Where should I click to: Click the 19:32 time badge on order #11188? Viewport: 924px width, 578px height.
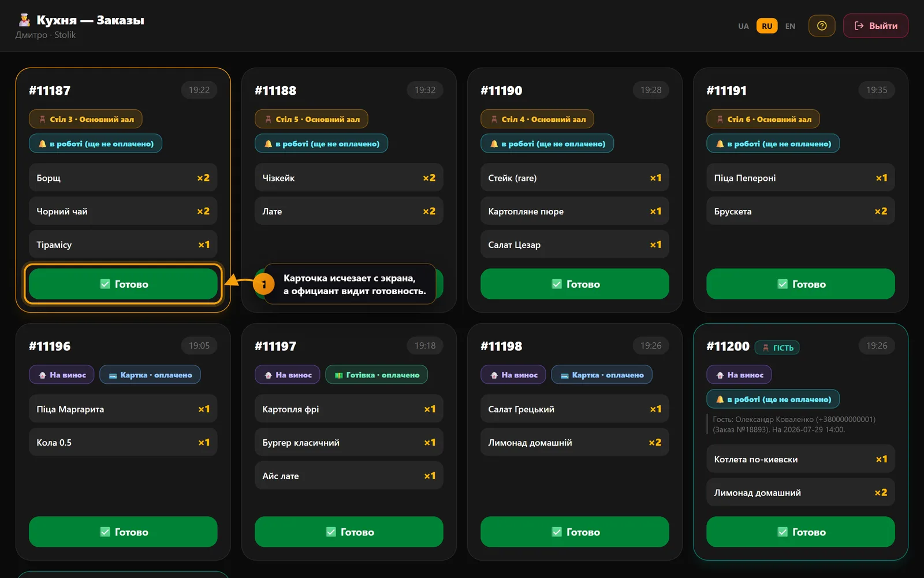click(425, 90)
